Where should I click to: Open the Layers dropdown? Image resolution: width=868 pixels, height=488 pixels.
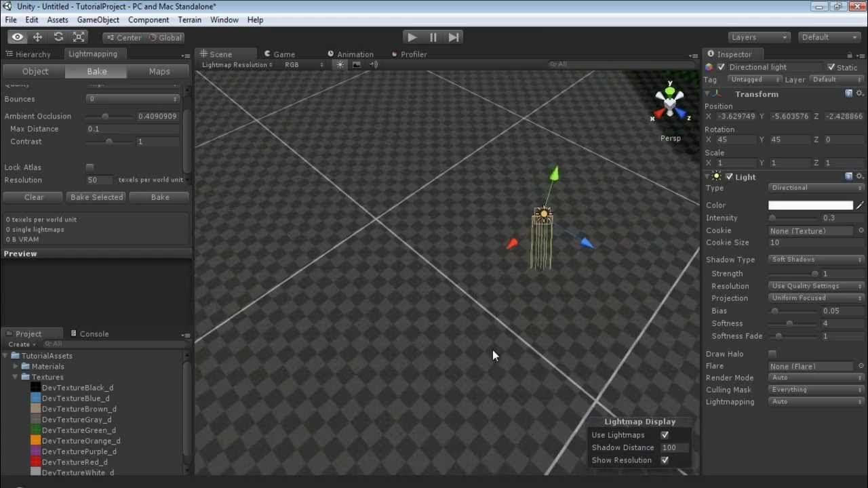[x=759, y=37]
